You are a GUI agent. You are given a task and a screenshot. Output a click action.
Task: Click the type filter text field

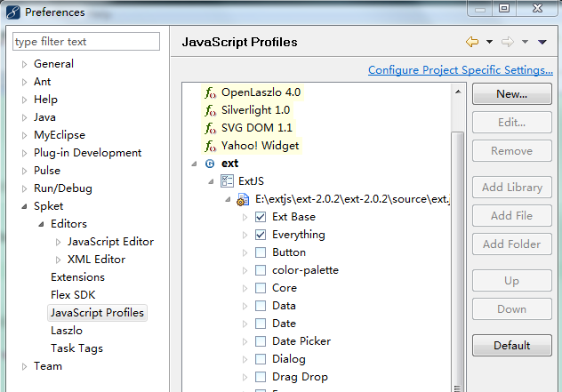86,42
